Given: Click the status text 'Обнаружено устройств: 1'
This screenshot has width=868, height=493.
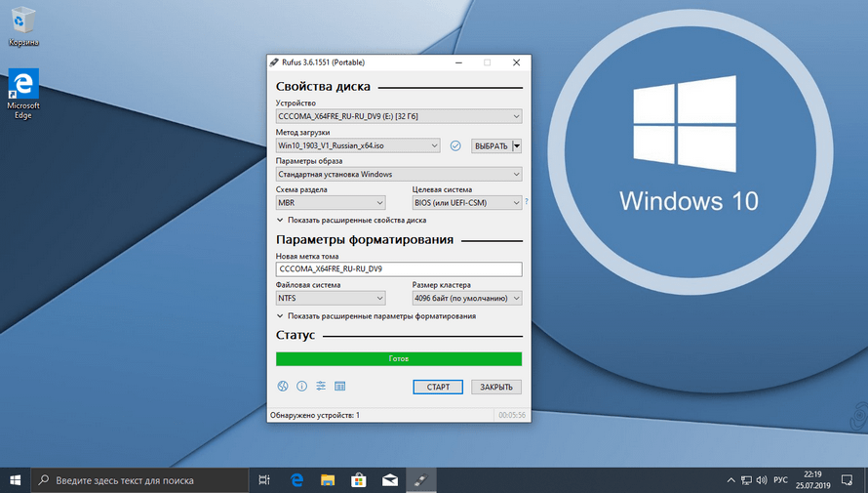Looking at the screenshot, I should [x=314, y=415].
